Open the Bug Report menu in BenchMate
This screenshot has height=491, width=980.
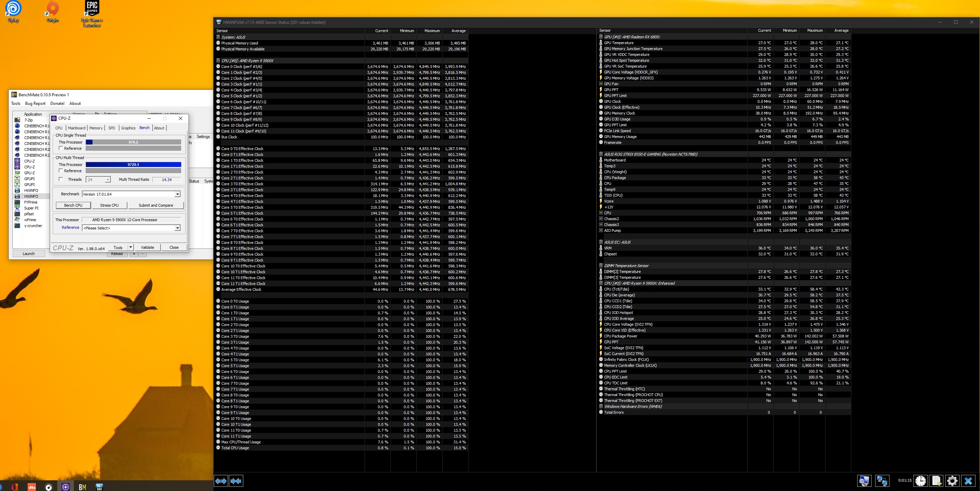[x=35, y=104]
